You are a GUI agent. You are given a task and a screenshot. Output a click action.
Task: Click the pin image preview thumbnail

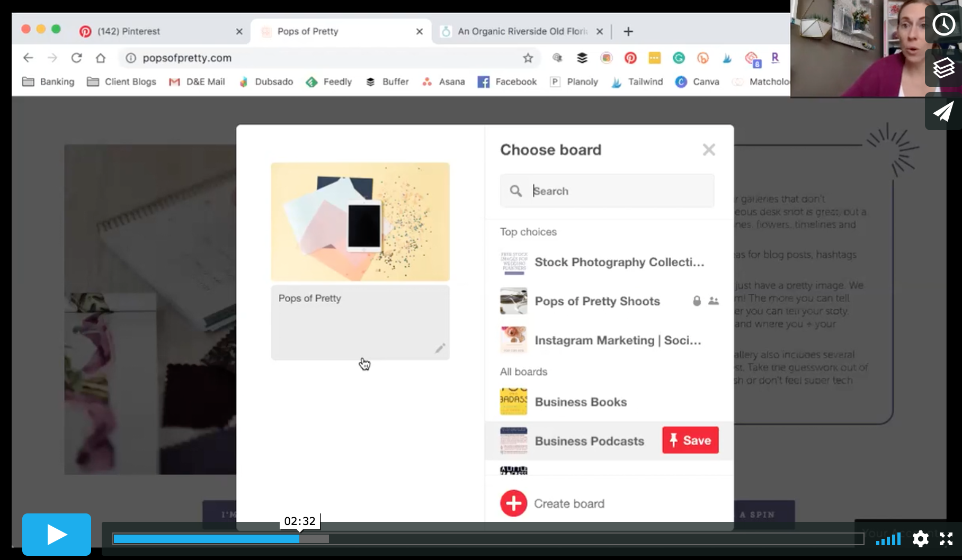click(360, 222)
